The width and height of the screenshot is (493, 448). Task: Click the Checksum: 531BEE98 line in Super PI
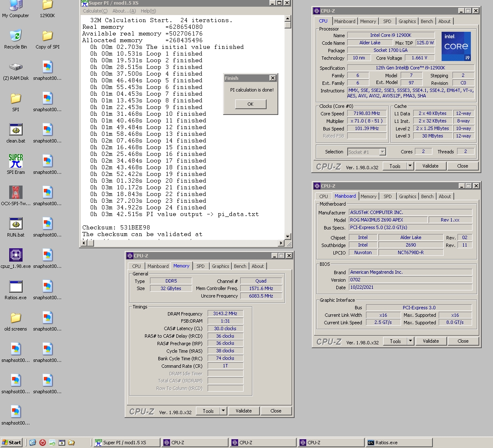[116, 227]
